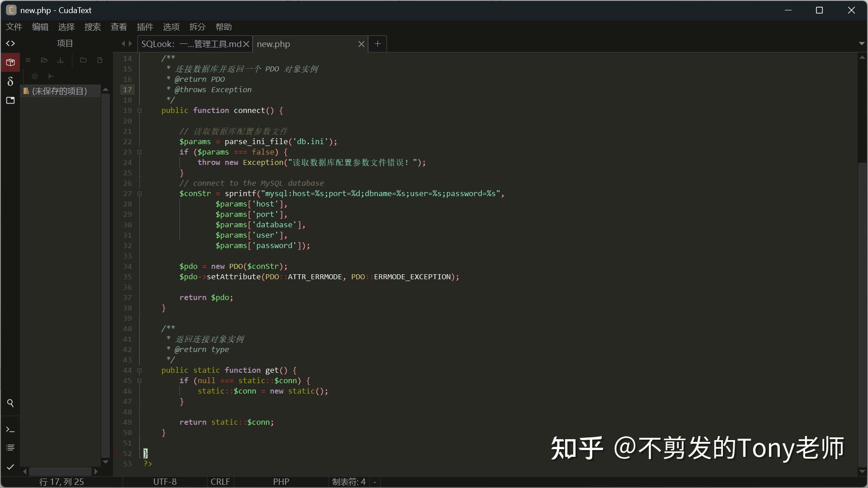Open project settings via the gear icon
This screenshot has height=488, width=868.
pyautogui.click(x=35, y=76)
